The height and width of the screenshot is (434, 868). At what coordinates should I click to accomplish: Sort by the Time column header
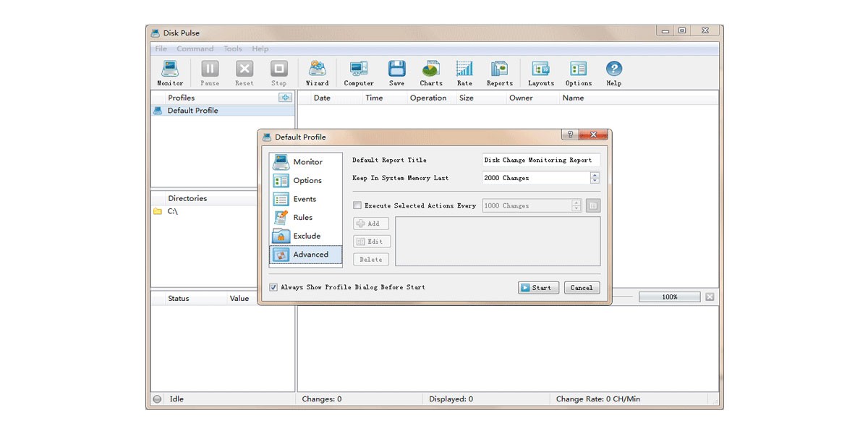[374, 98]
